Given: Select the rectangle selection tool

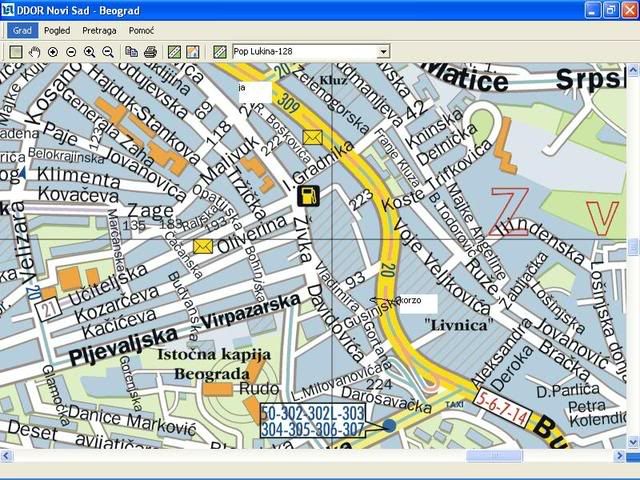Looking at the screenshot, I should point(16,51).
